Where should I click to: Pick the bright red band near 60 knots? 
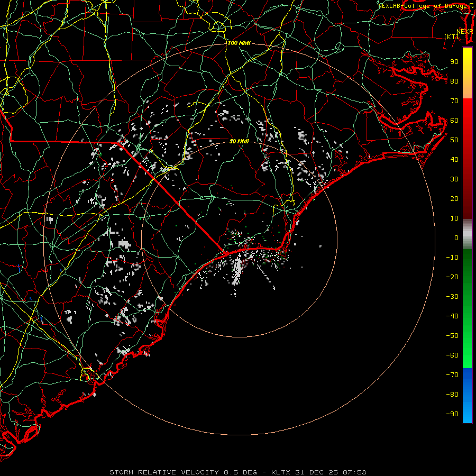[x=467, y=118]
